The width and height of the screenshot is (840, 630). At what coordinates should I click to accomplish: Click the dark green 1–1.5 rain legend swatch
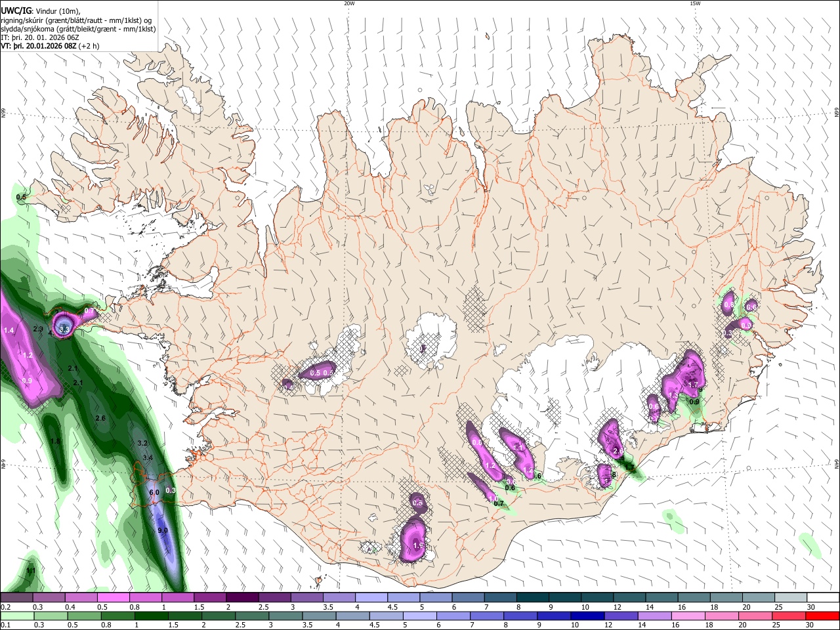pos(152,616)
